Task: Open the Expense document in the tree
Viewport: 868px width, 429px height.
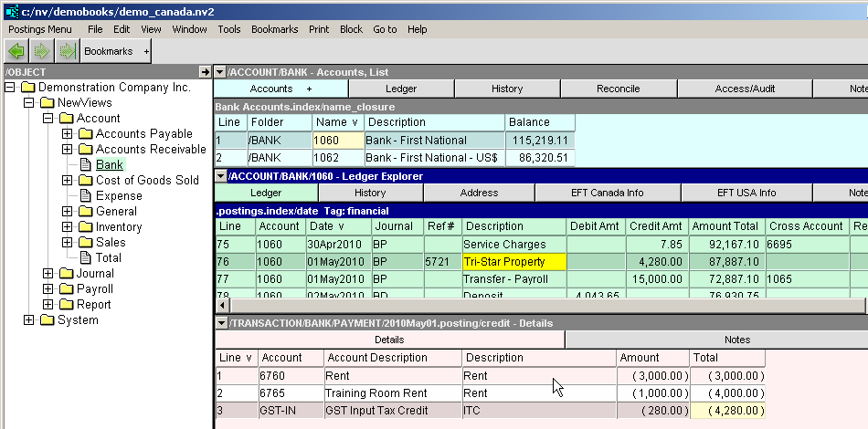Action: pos(119,195)
